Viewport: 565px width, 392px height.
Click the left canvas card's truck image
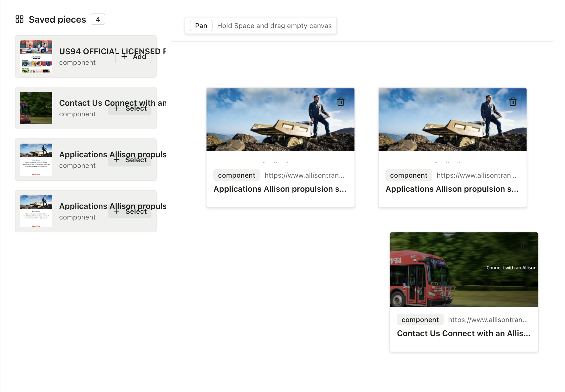280,120
